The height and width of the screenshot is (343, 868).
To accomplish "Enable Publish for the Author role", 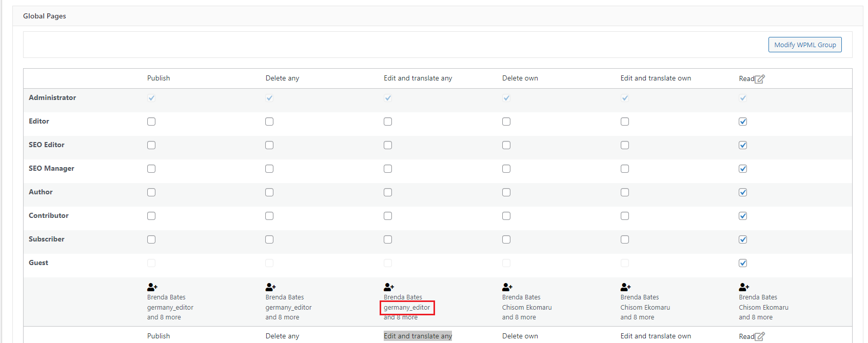I will tap(151, 192).
